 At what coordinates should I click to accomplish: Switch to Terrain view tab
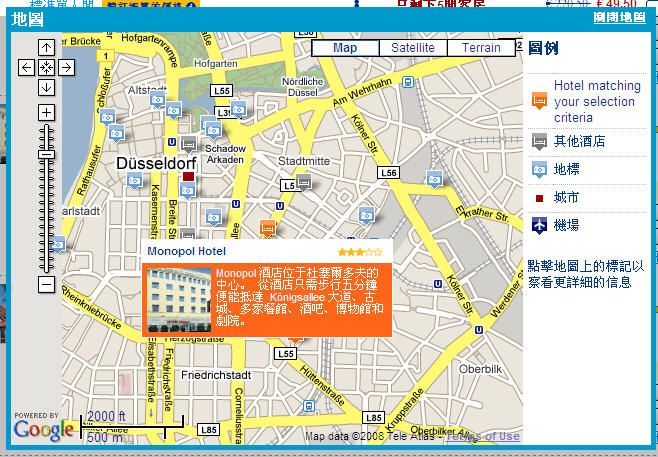point(481,48)
